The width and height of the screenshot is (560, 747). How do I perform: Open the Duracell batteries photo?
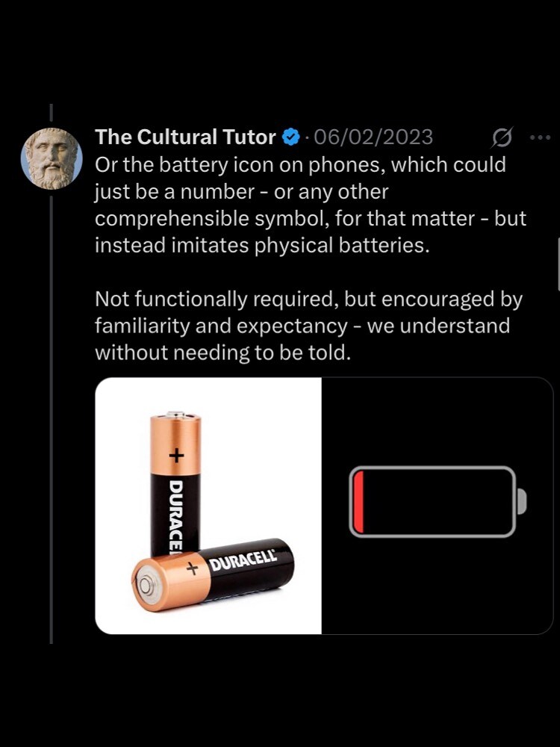click(x=208, y=506)
